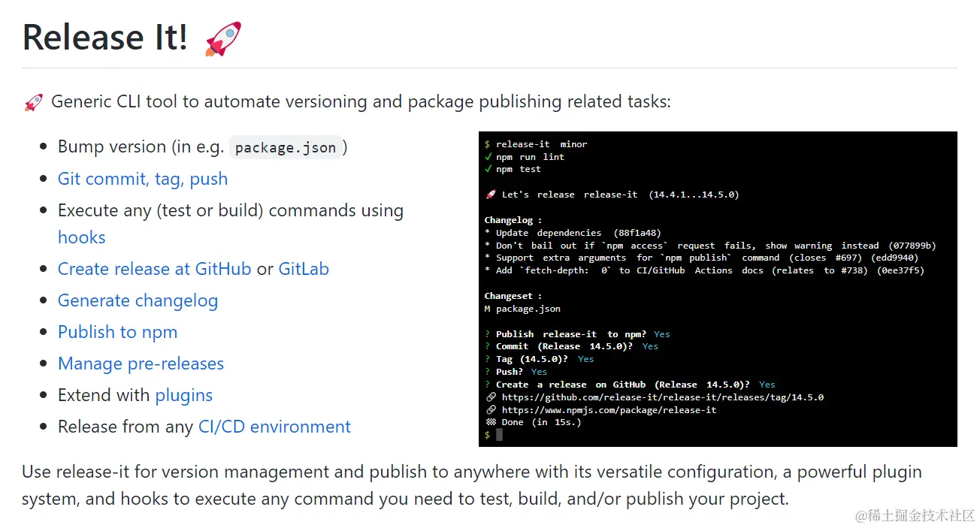Open the 'Publish to npm' link
980x528 pixels.
[117, 332]
